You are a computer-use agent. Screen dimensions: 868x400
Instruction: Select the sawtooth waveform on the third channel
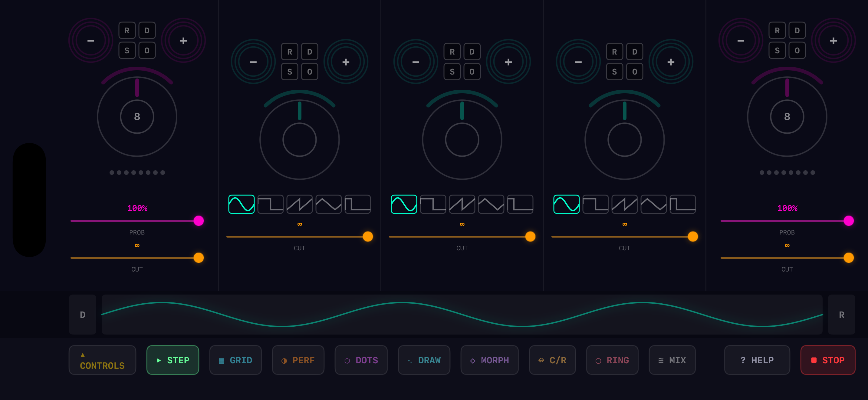(462, 204)
